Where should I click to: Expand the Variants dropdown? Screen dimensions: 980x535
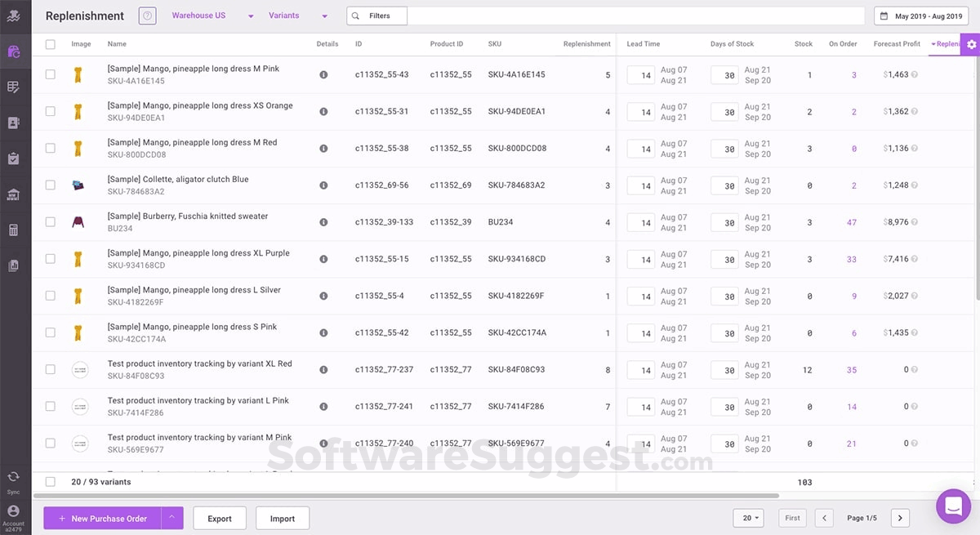tap(294, 15)
